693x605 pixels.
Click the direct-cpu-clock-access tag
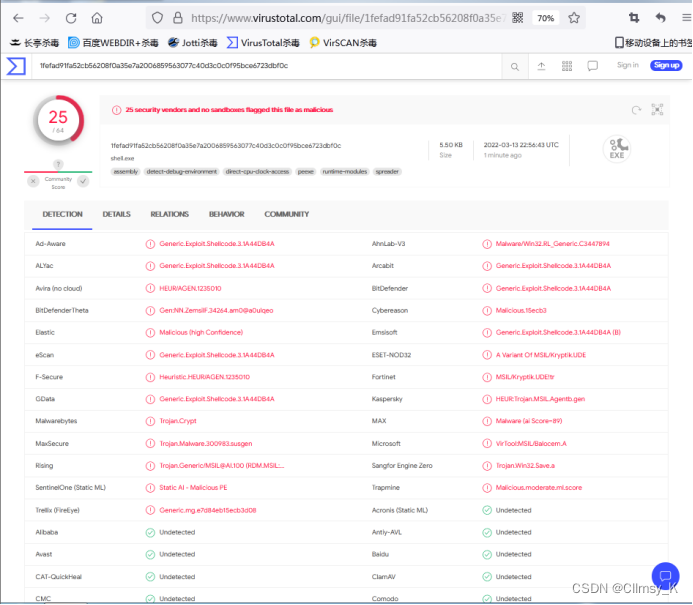coord(257,172)
